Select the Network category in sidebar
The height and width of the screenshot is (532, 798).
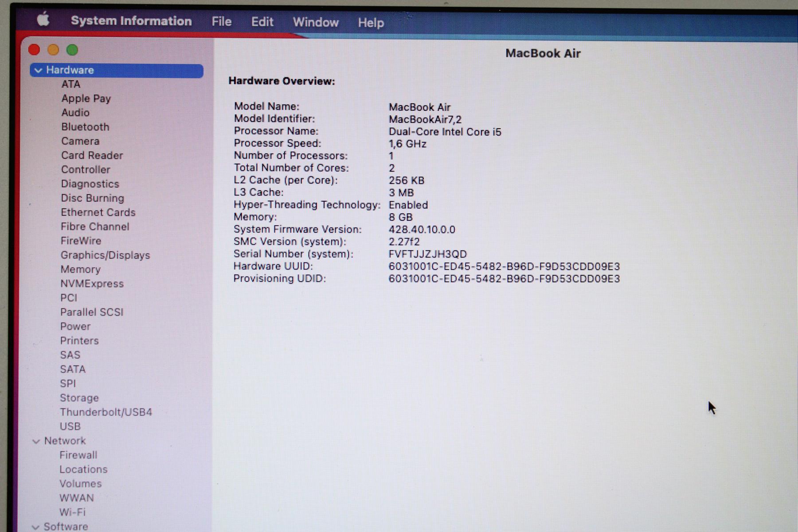[x=65, y=441]
